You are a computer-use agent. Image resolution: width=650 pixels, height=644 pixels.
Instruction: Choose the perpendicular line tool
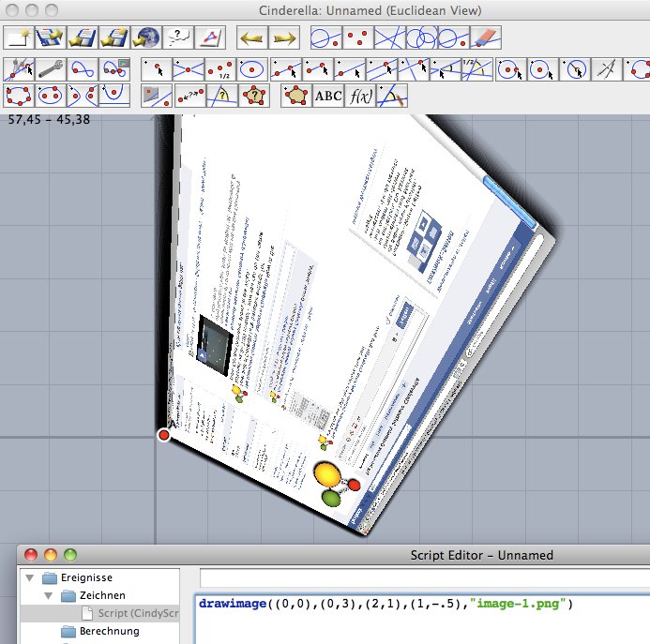tap(414, 69)
